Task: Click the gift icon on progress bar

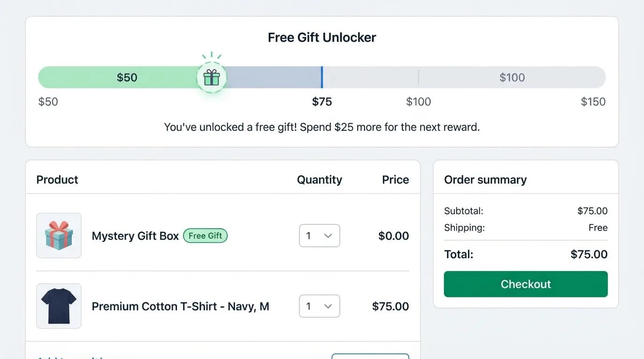Action: pyautogui.click(x=212, y=77)
